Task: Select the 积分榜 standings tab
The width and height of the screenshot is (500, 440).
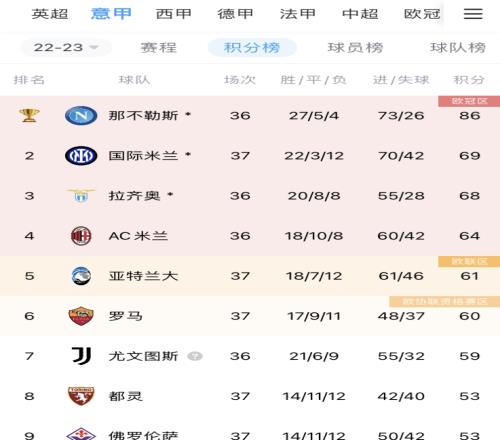Action: (x=252, y=47)
